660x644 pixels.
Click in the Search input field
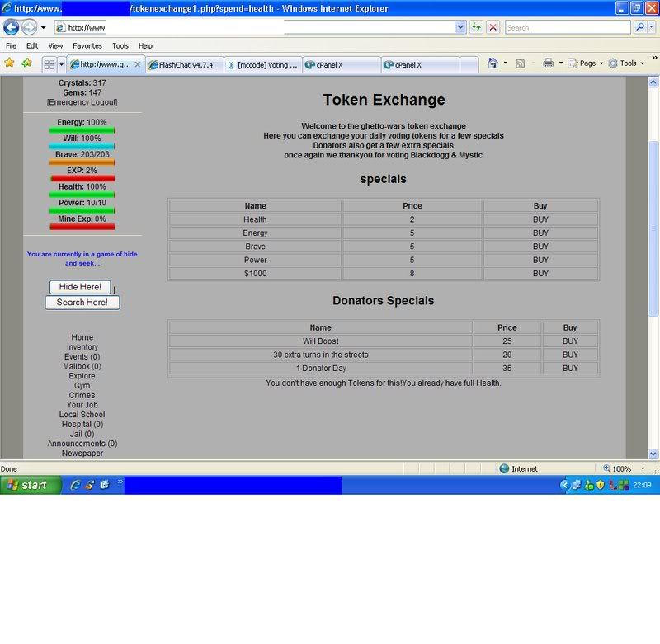tap(567, 27)
